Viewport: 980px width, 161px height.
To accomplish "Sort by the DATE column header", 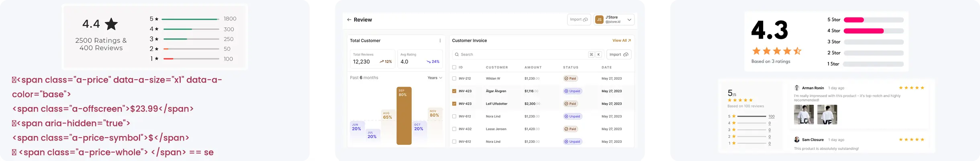I will coord(606,67).
